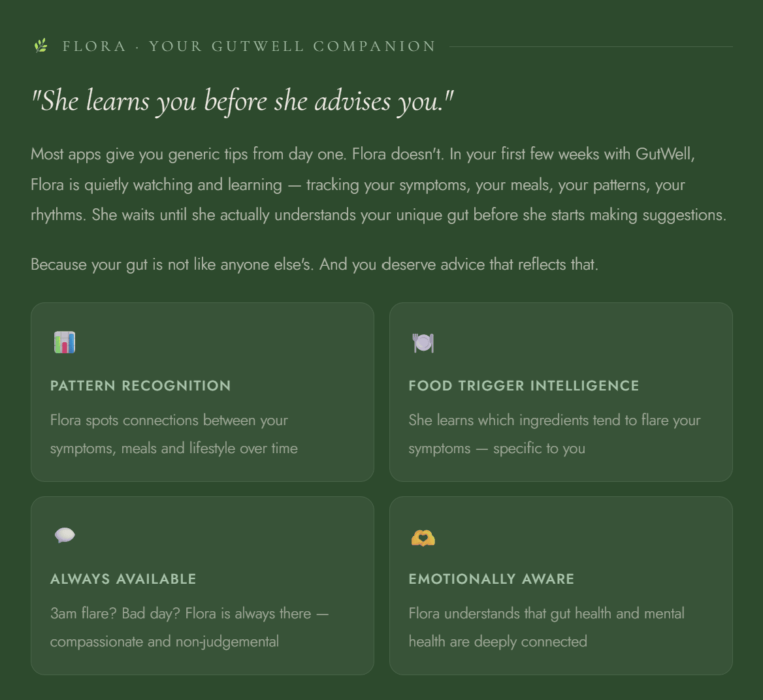Click the Food Trigger Intelligence heading
This screenshot has height=700, width=763.
coord(524,385)
